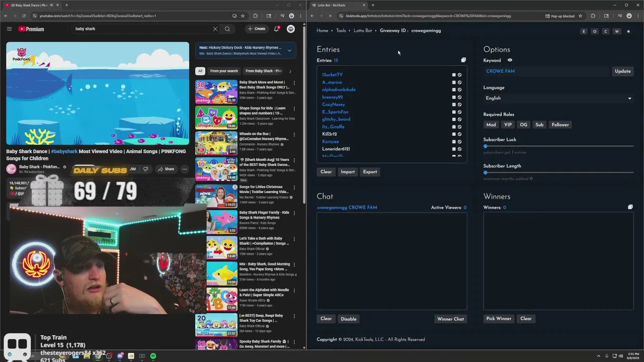Open more actions menu under Baby Shark video
This screenshot has height=362, width=644.
[x=185, y=169]
